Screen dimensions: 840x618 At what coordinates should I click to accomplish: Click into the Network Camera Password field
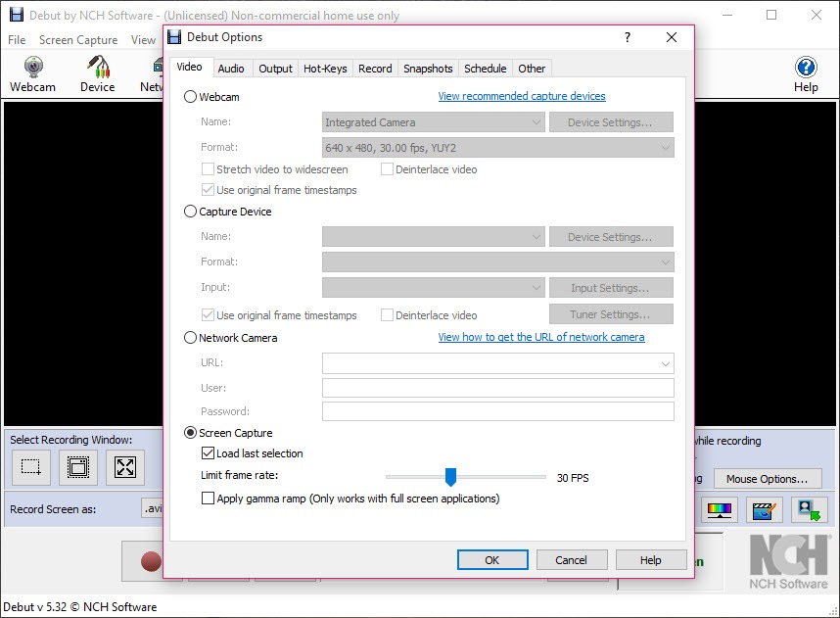[x=497, y=411]
